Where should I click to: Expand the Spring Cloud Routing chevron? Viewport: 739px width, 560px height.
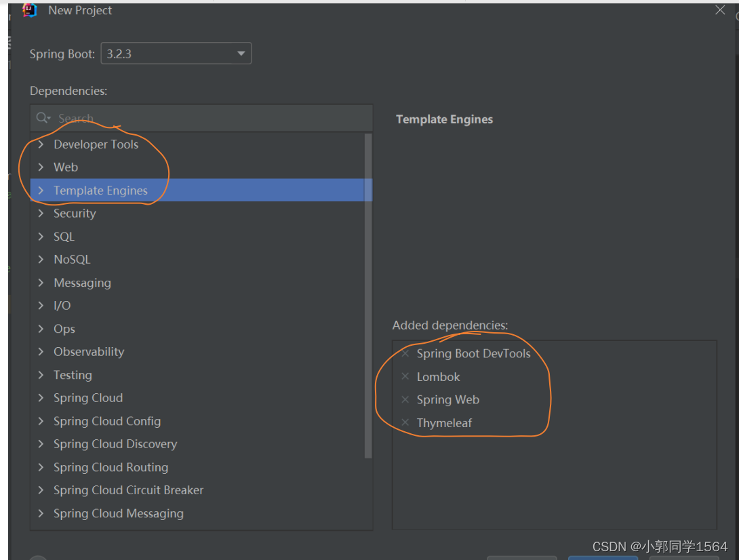tap(41, 467)
